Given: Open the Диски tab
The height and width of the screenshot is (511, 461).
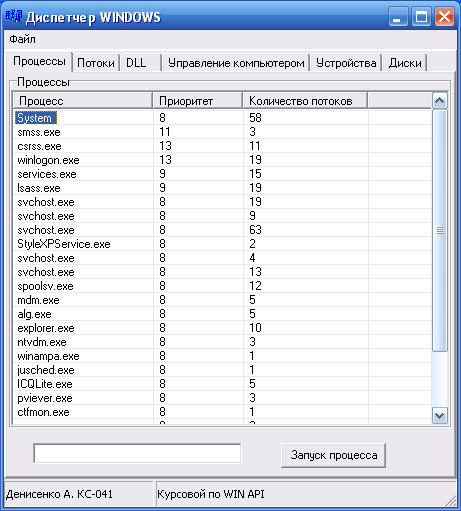Looking at the screenshot, I should [x=405, y=63].
